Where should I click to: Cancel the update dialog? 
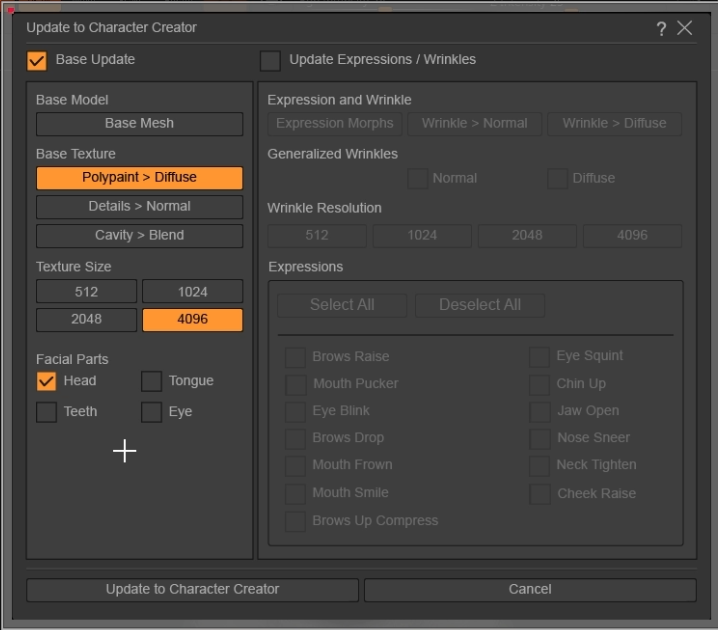(x=530, y=590)
